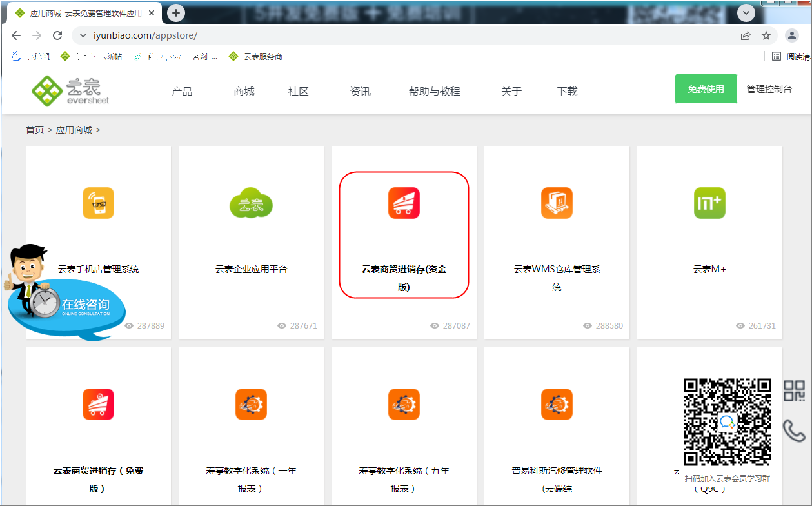Open the 寿享数字化系统（一年报表）title link
The image size is (812, 506).
click(x=251, y=480)
